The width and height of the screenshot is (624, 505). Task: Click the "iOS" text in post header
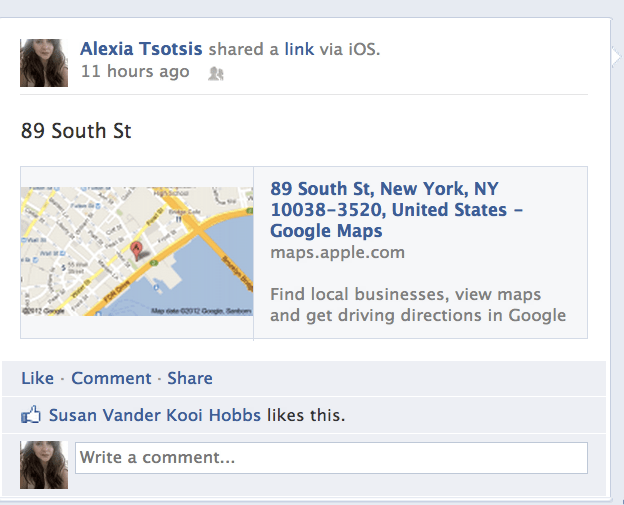(x=362, y=49)
